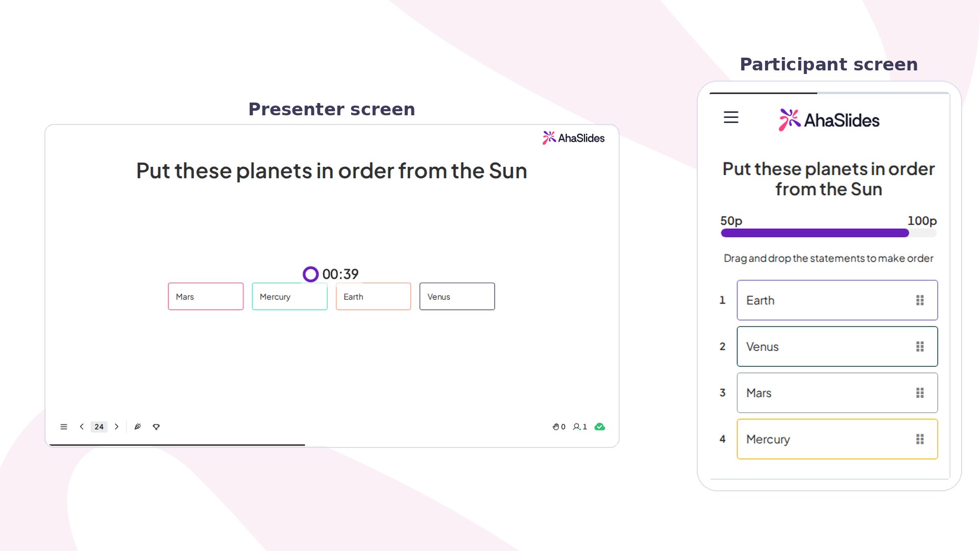Viewport: 980px width, 551px height.
Task: Open participant screen hamburger menu
Action: (731, 117)
